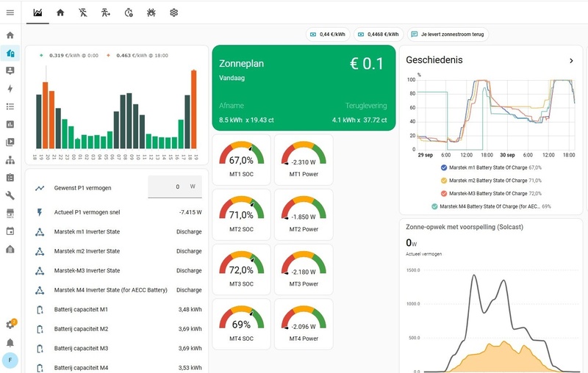Select the highlighted home battery sidebar icon
588x373 pixels.
tap(10, 53)
